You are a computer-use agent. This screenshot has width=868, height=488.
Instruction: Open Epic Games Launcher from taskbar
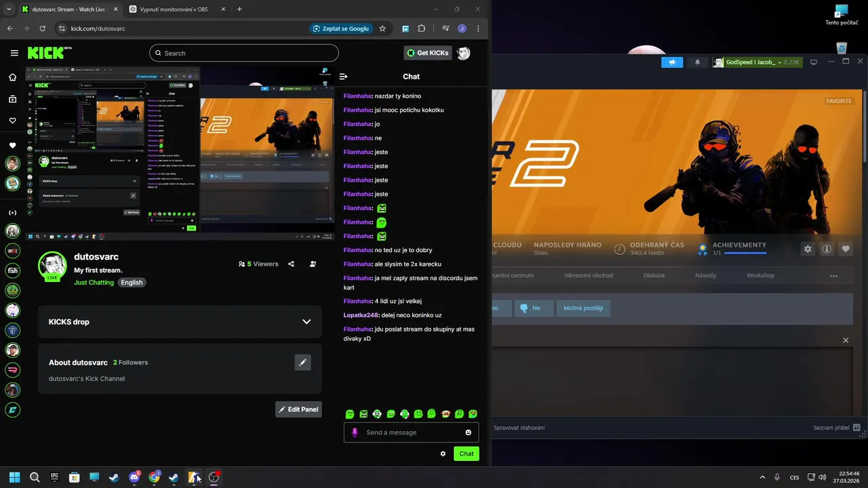coord(54,477)
